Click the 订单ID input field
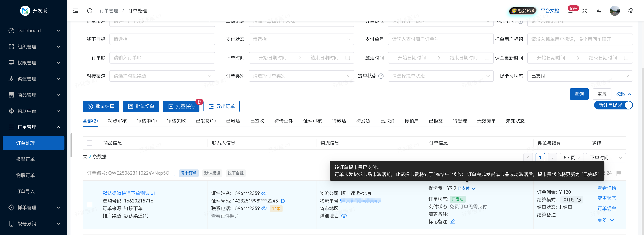This screenshot has height=235, width=644. tap(162, 58)
